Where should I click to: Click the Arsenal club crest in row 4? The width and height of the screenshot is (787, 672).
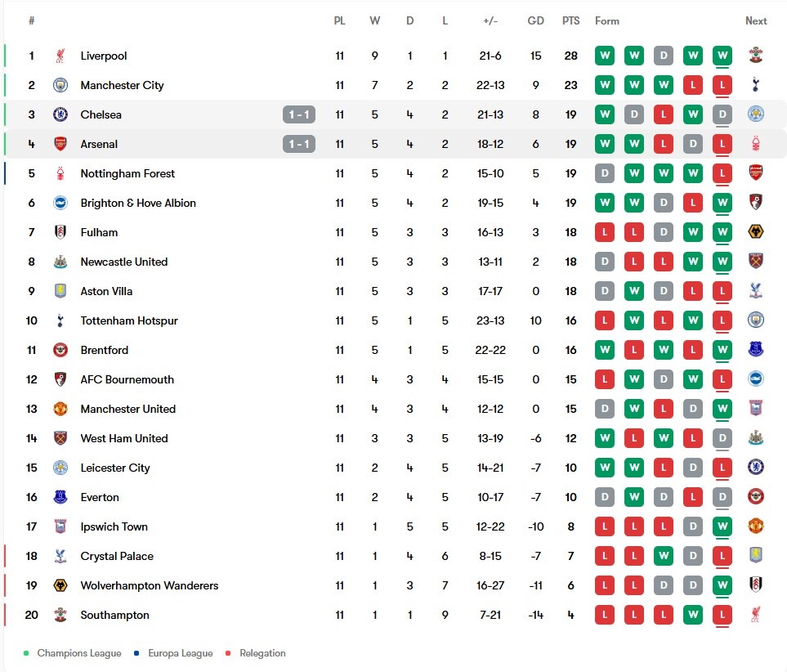click(60, 144)
